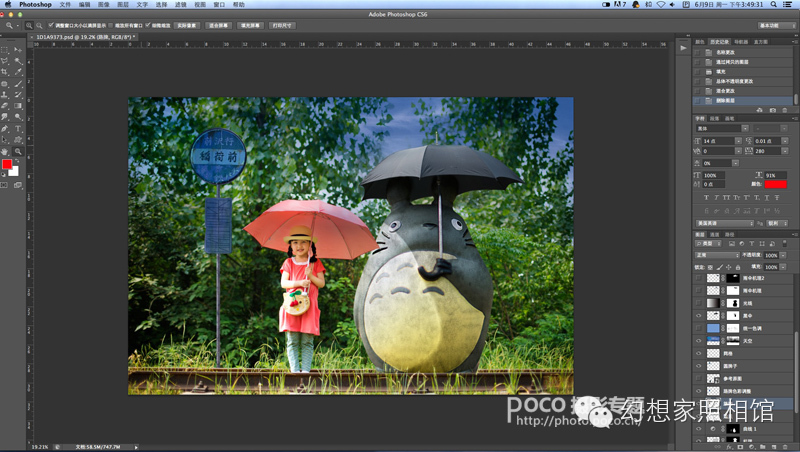The image size is (800, 452).
Task: Select the Move tool
Action: [18, 50]
